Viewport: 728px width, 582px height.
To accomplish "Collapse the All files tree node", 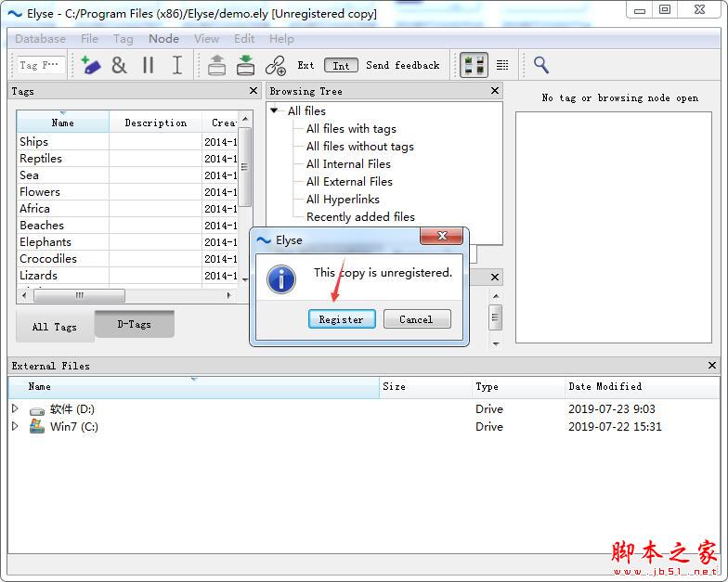I will tap(275, 110).
